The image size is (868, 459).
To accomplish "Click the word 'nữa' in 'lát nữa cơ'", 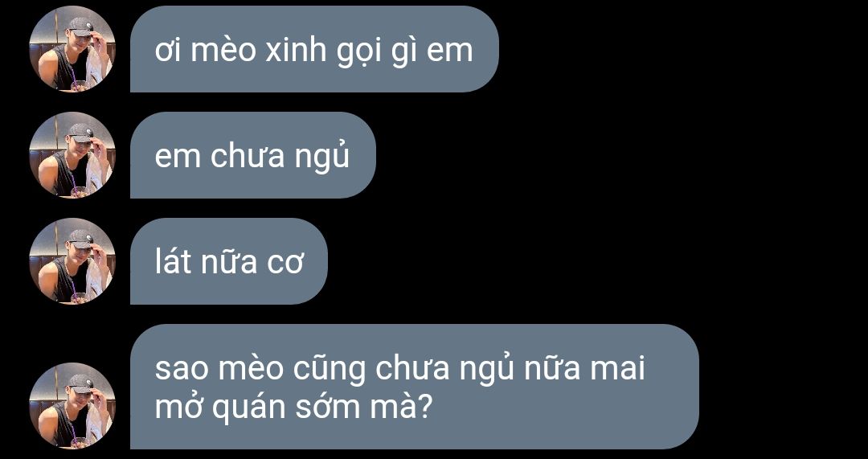I will pyautogui.click(x=228, y=261).
